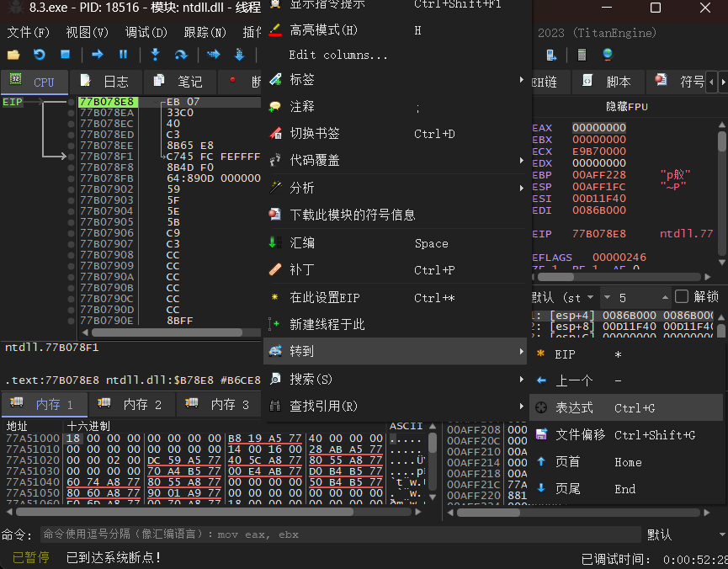This screenshot has height=569, width=728.
Task: Click the step into toolbar icon
Action: (155, 55)
